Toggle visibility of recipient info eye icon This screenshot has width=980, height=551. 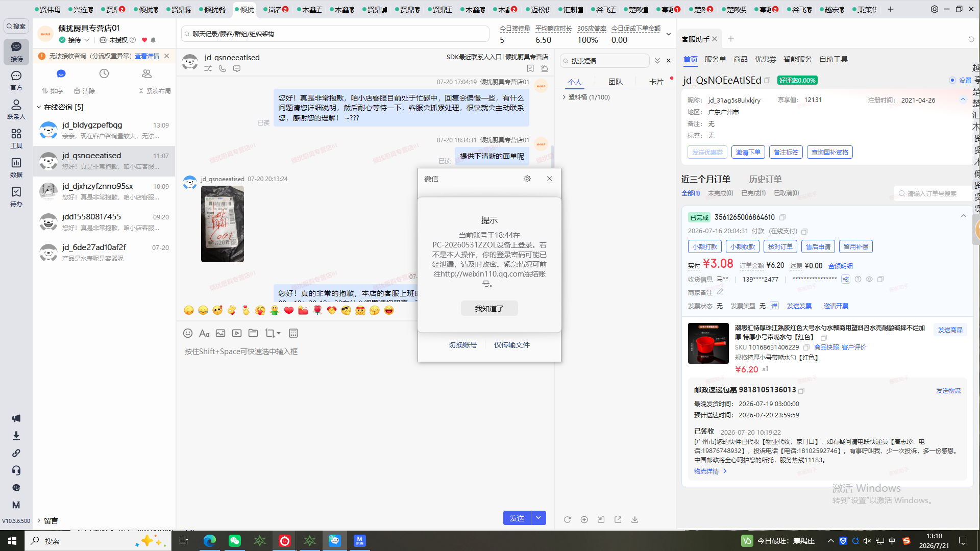tap(869, 279)
